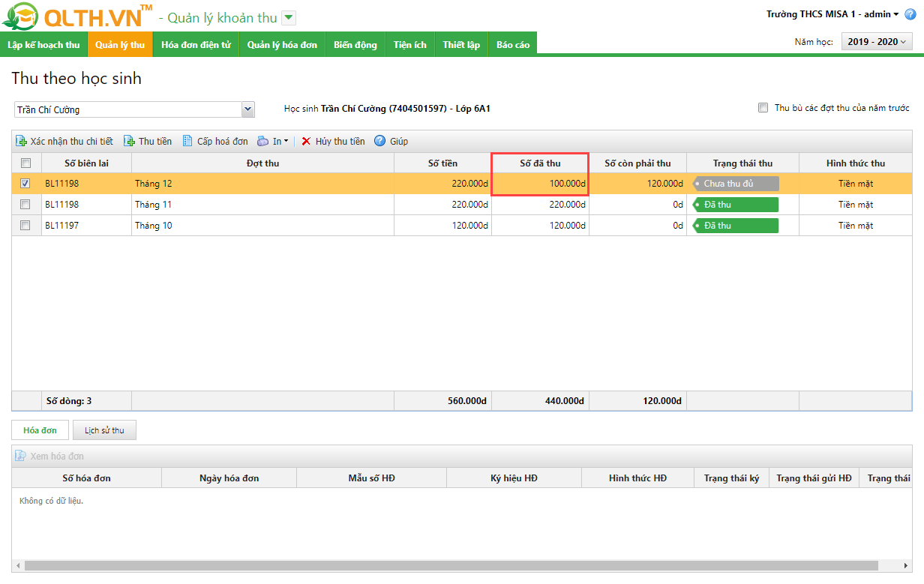The height and width of the screenshot is (584, 924).
Task: Open the Báo cáo menu
Action: coord(513,45)
